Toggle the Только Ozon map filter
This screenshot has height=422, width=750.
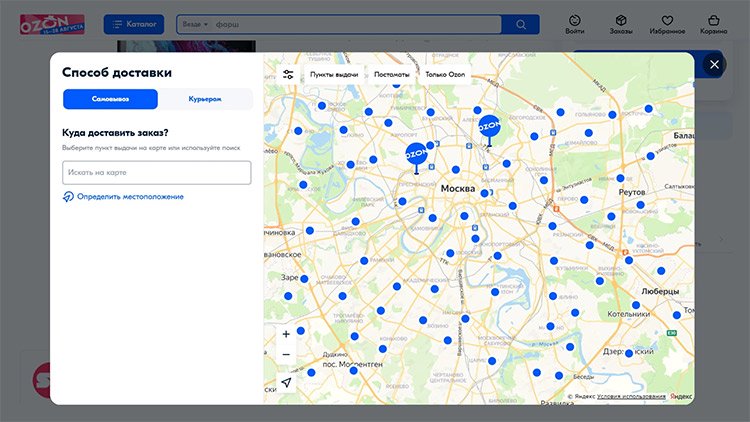point(445,75)
